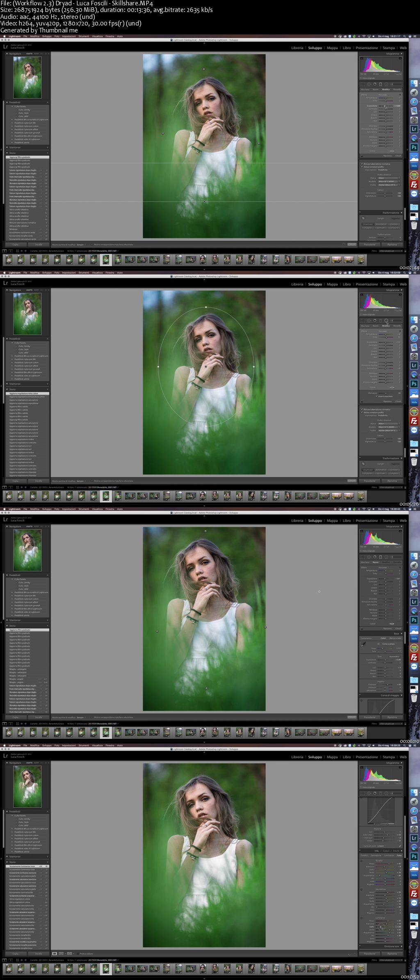Activate Saturazione targeted adjustment tool, 00:10:52 frame

(361, 890)
